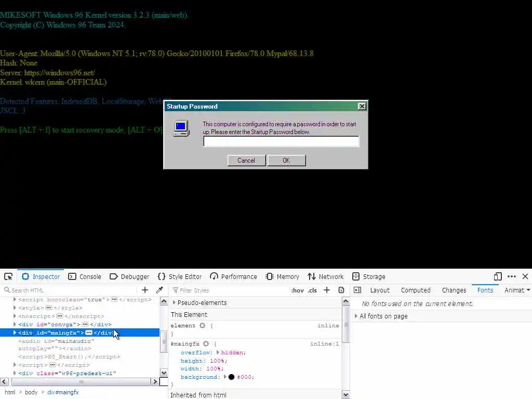Toggle the .cls classes panel

pos(312,290)
